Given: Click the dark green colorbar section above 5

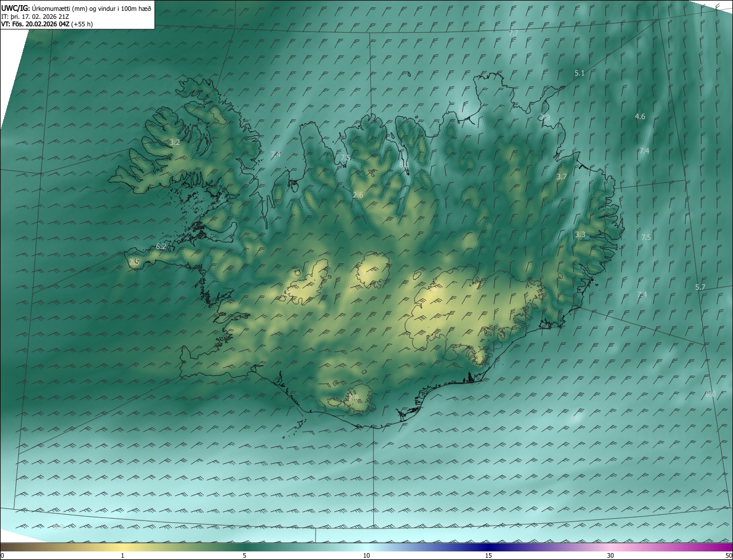Looking at the screenshot, I should coord(245,547).
